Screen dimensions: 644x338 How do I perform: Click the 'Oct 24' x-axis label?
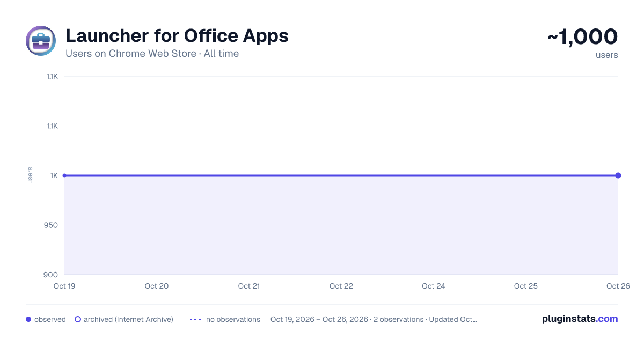(434, 286)
